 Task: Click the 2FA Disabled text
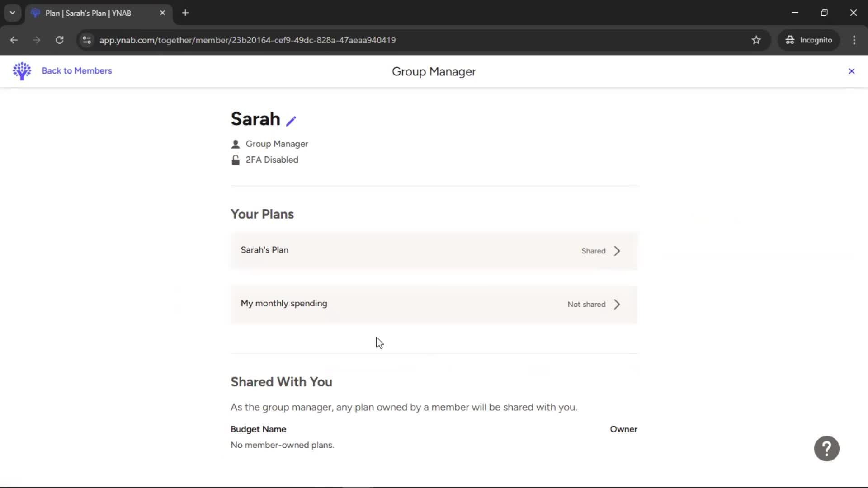point(272,160)
